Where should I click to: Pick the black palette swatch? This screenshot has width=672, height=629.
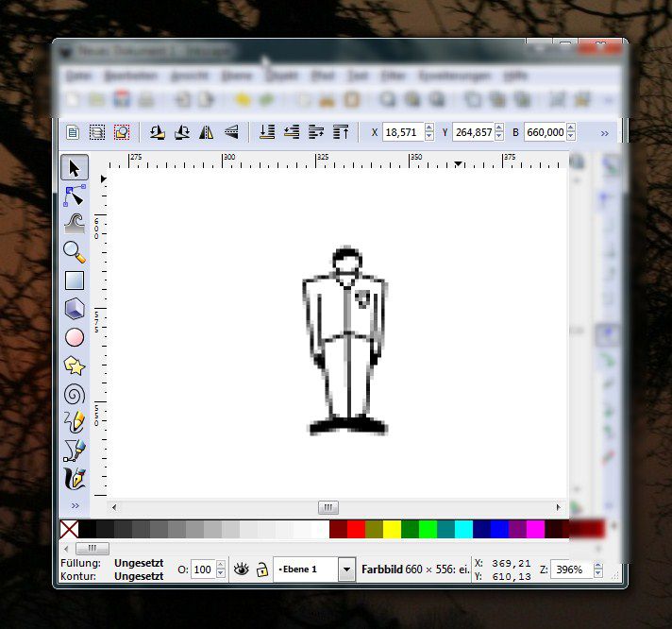[88, 530]
